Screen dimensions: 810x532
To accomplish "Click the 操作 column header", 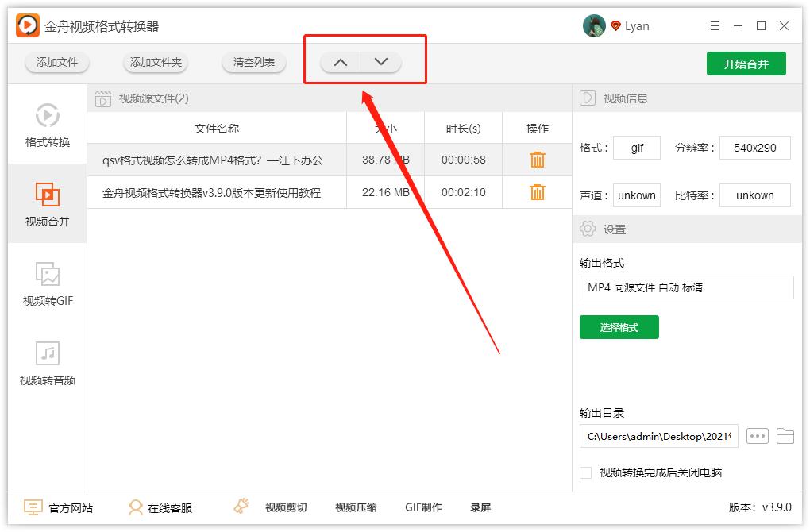I will click(537, 128).
